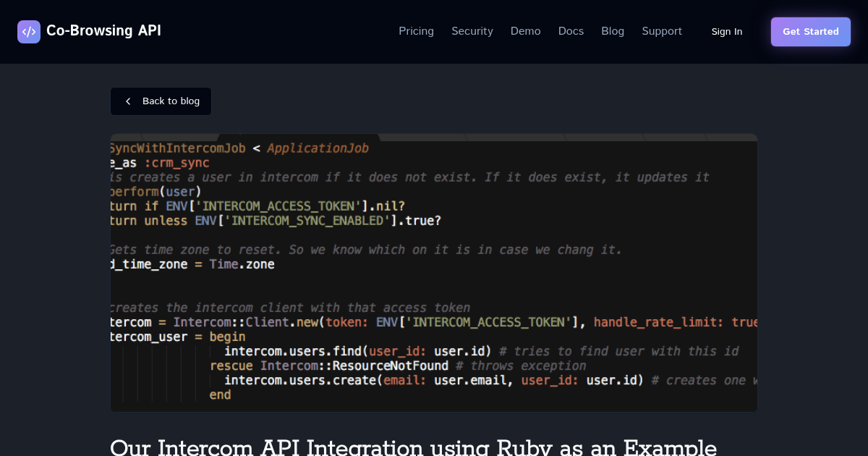868x456 pixels.
Task: Navigate to Docs
Action: [571, 31]
